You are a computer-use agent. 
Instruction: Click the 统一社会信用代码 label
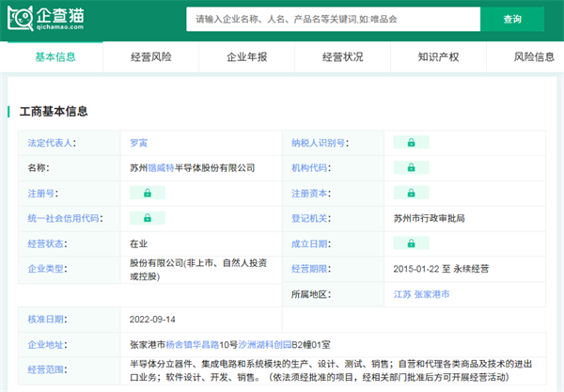65,218
